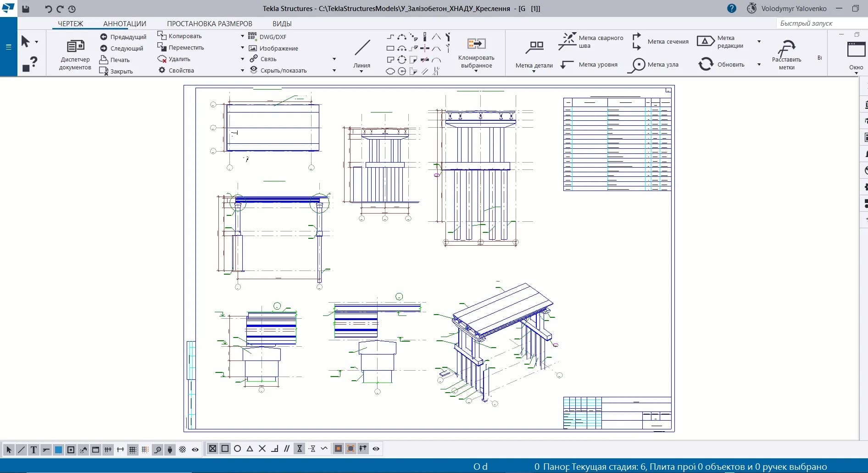Expand the Метка редакции dropdown arrow

click(759, 41)
